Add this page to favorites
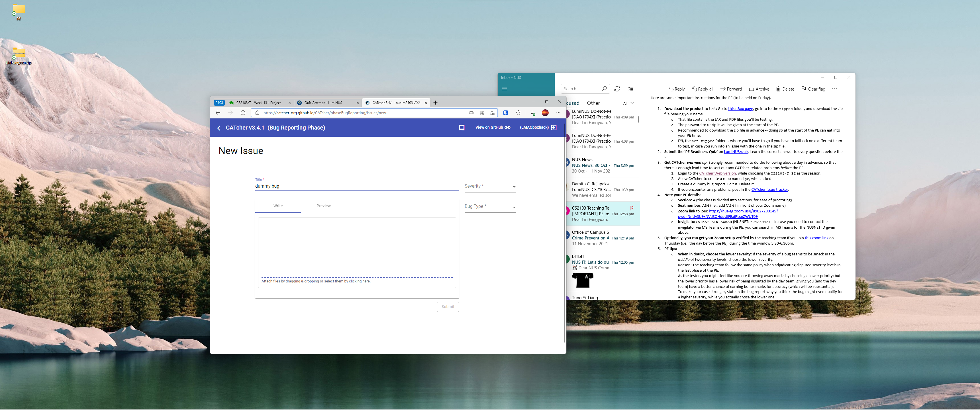980x410 pixels. click(492, 113)
